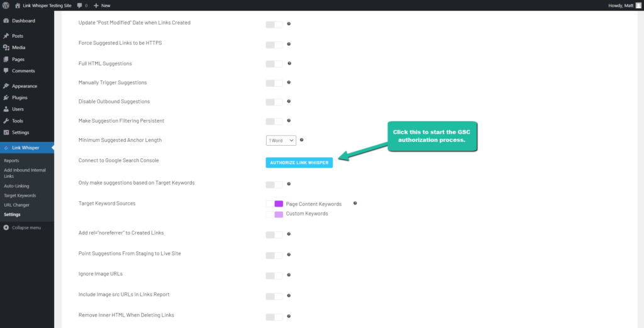
Task: Toggle Disable Outbound Suggestions switch
Action: tap(274, 102)
